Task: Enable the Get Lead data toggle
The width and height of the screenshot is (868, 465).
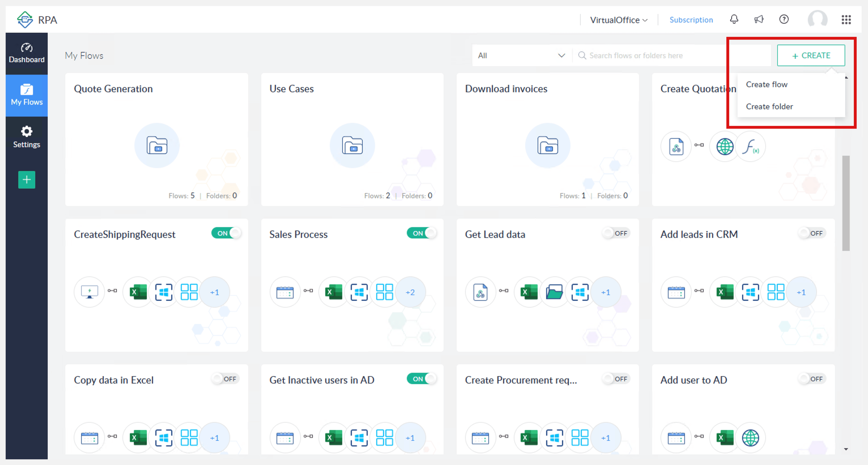Action: [x=616, y=233]
